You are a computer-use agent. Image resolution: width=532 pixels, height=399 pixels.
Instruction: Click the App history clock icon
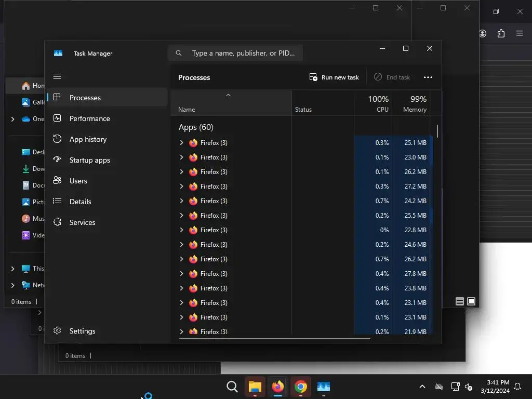coord(57,139)
